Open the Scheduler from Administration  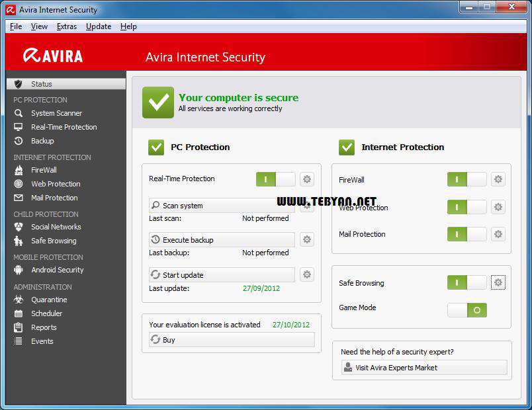coord(47,313)
